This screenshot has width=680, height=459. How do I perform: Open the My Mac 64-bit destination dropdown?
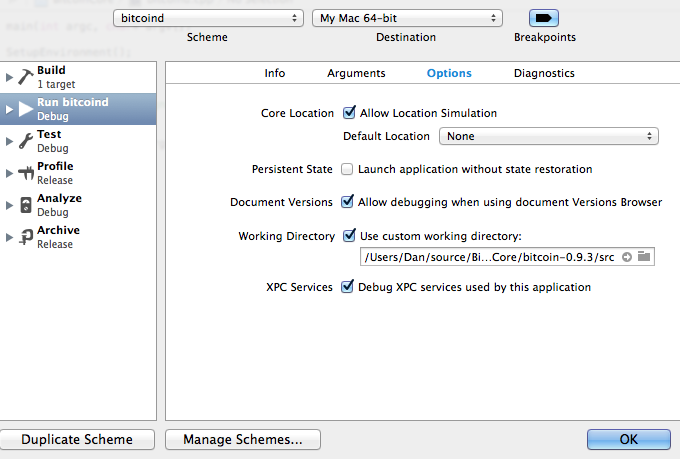pos(406,18)
